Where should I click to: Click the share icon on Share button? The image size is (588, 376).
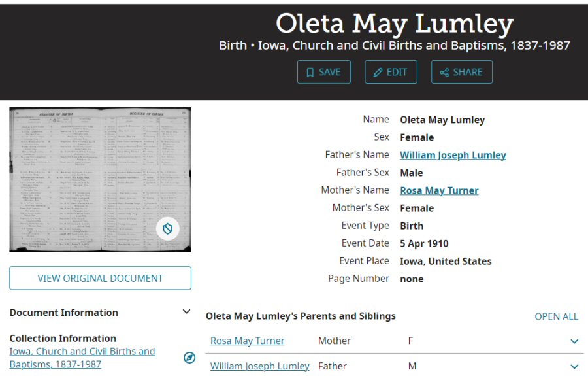coord(444,73)
